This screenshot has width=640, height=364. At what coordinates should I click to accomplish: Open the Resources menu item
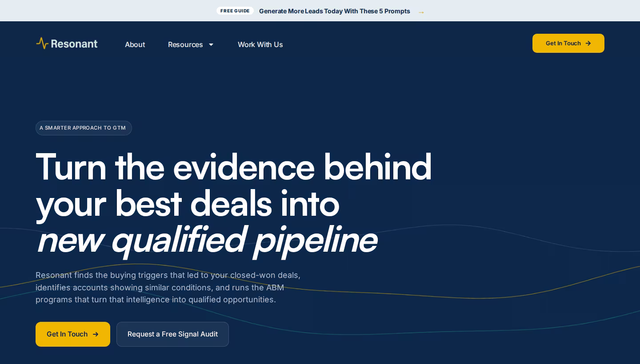pos(185,44)
